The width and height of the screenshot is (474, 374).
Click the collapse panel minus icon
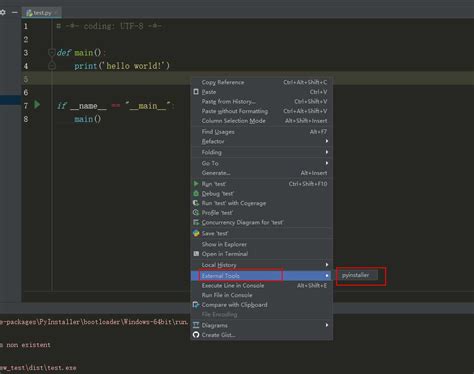[14, 13]
